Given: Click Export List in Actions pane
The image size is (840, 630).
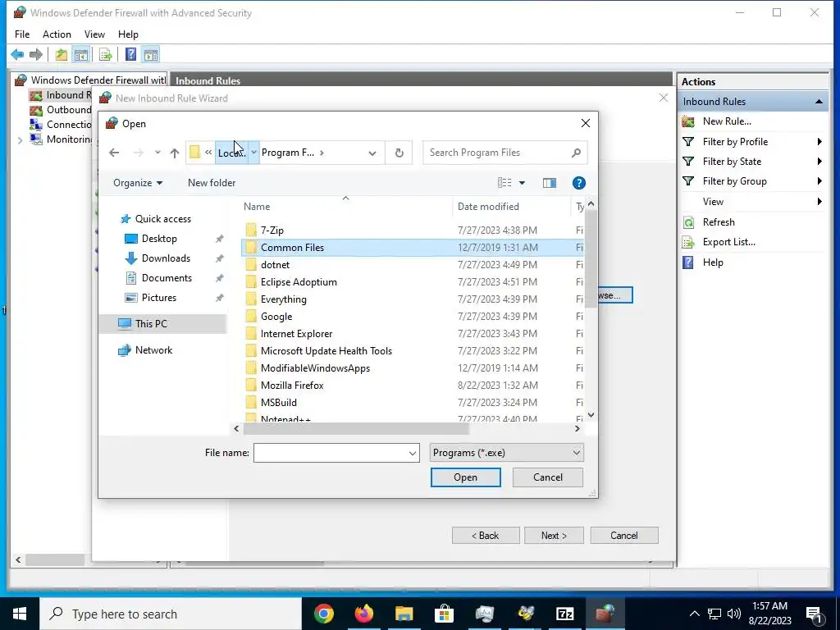Looking at the screenshot, I should (728, 242).
